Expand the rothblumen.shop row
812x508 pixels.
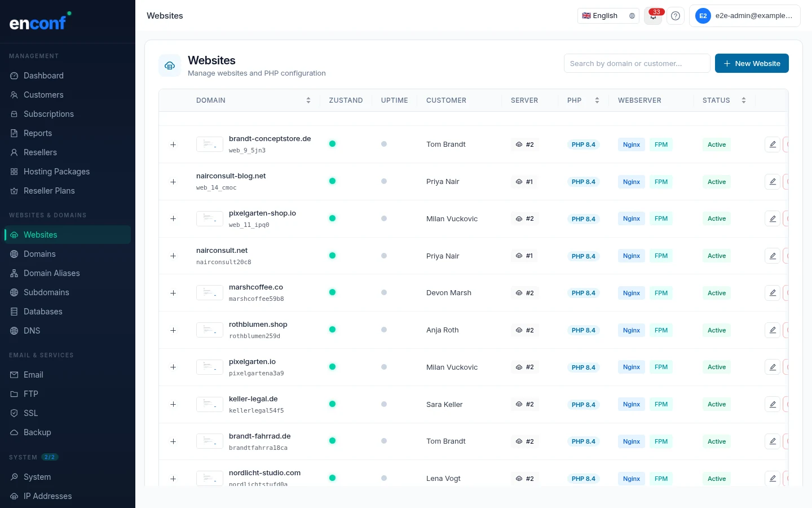[173, 330]
